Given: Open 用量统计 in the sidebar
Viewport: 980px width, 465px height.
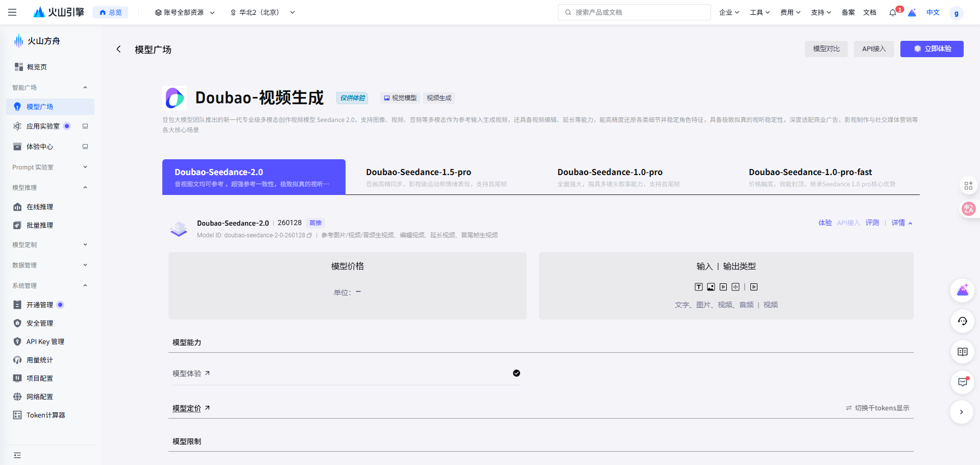Looking at the screenshot, I should (x=50, y=360).
